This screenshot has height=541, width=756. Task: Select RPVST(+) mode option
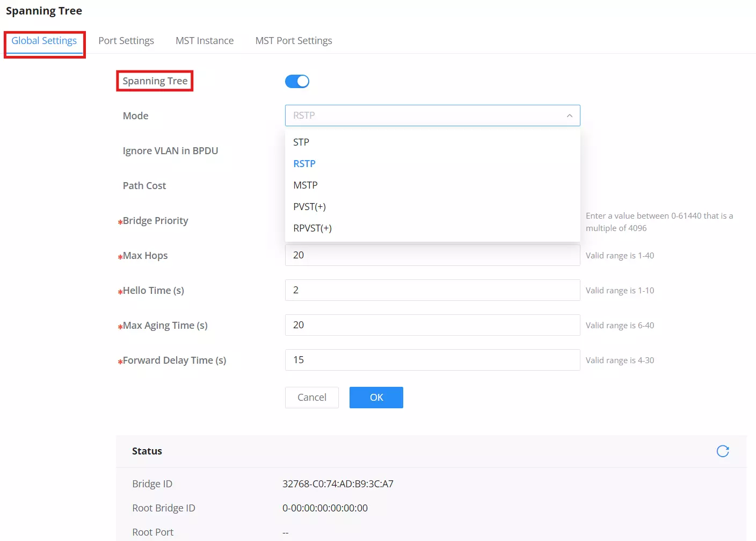click(432, 228)
